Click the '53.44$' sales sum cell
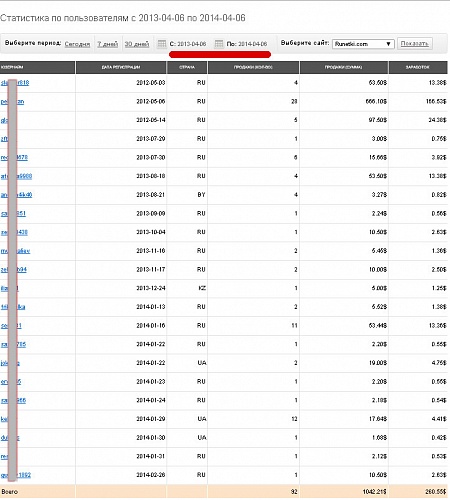This screenshot has width=450, height=500. click(x=378, y=325)
